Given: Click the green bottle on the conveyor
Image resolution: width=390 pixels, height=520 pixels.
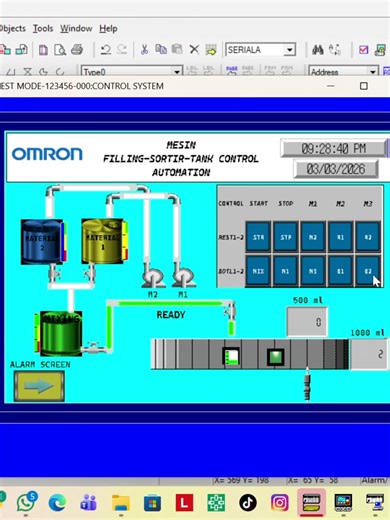Looking at the screenshot, I should (275, 357).
